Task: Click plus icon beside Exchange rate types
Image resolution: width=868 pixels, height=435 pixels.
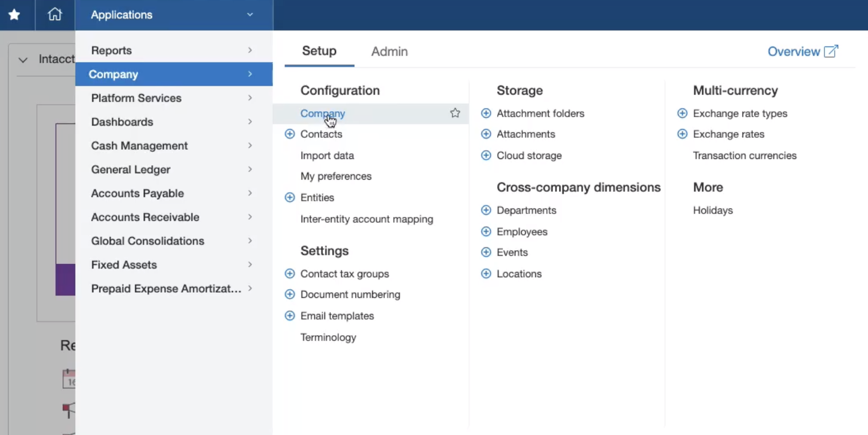Action: tap(682, 114)
